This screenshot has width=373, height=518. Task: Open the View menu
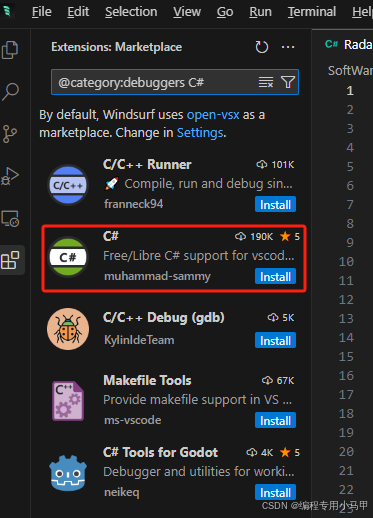point(187,12)
